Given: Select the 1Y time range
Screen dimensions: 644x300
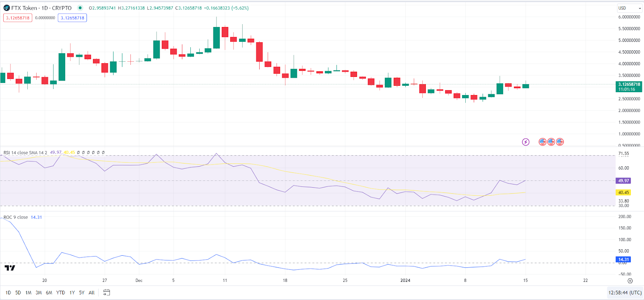Looking at the screenshot, I should [x=72, y=293].
